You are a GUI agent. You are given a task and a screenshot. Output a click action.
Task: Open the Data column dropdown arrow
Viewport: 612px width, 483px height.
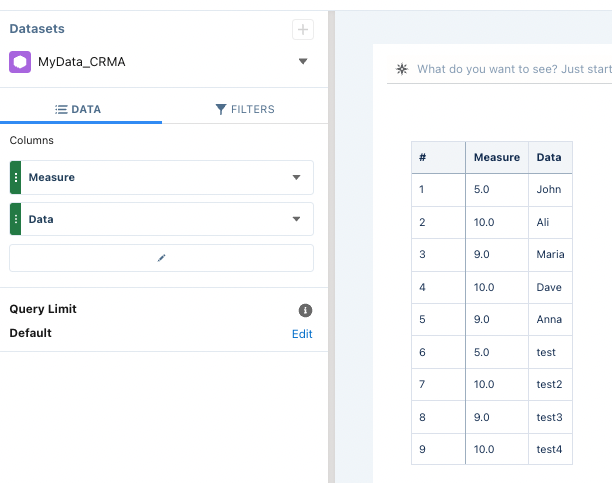coord(296,219)
